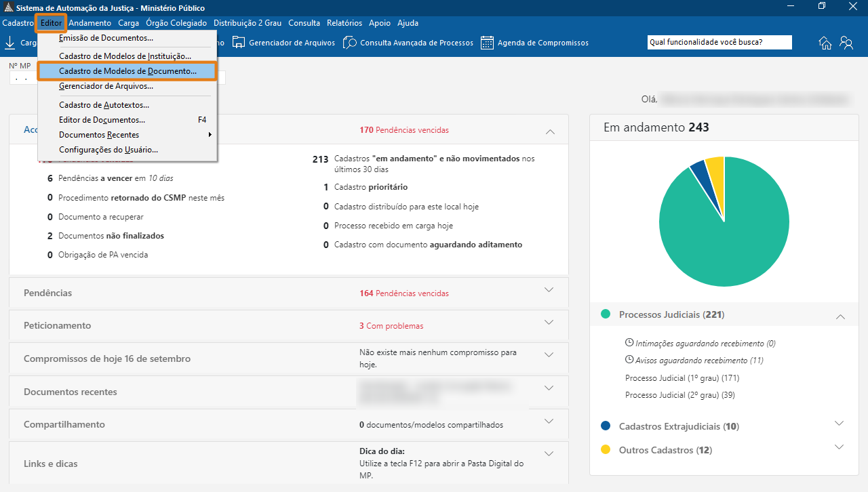Click Consulta Avançada de Processos search icon
868x492 pixels.
[x=350, y=43]
